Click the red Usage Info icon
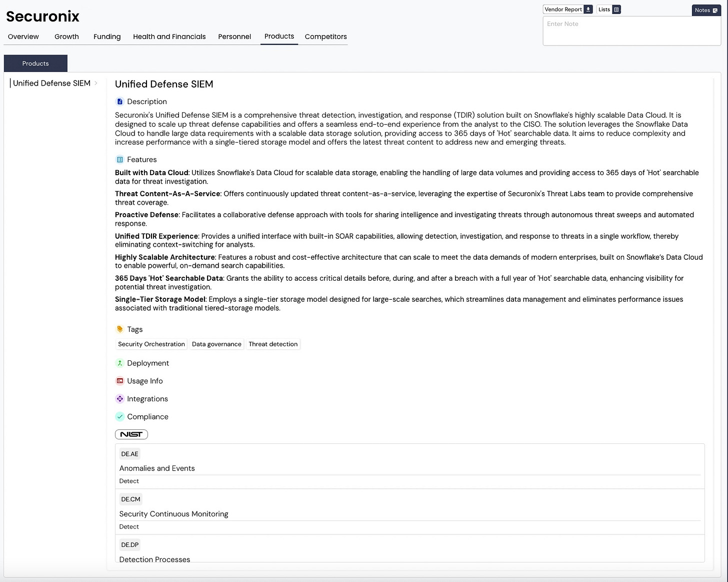Viewport: 728px width, 582px height. click(x=120, y=381)
